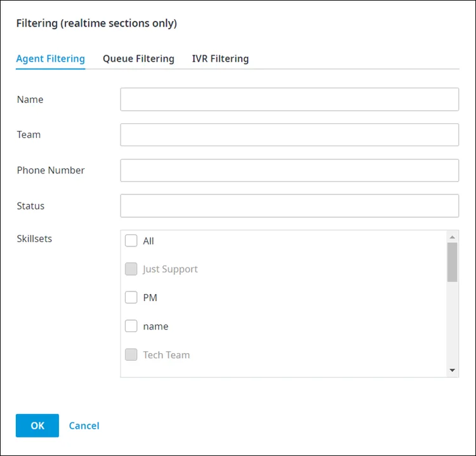This screenshot has width=476, height=456.
Task: Click the Name label text
Action: tap(30, 100)
